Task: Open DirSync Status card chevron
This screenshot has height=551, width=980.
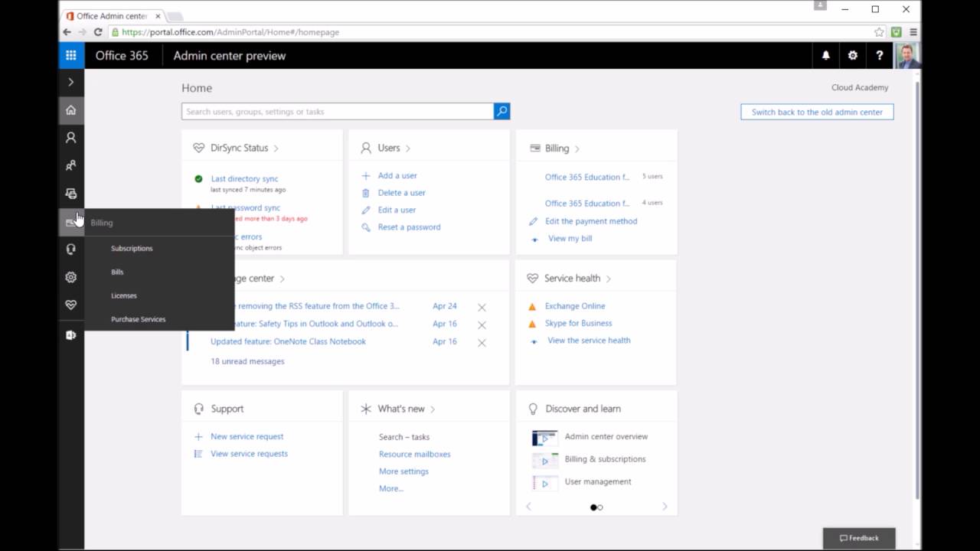Action: (276, 148)
